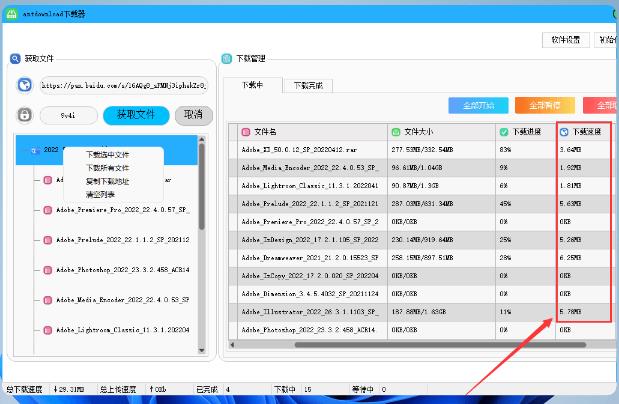Select Adobe_Dreamweaver_2021 row in download table
This screenshot has width=619, height=404.
point(422,257)
